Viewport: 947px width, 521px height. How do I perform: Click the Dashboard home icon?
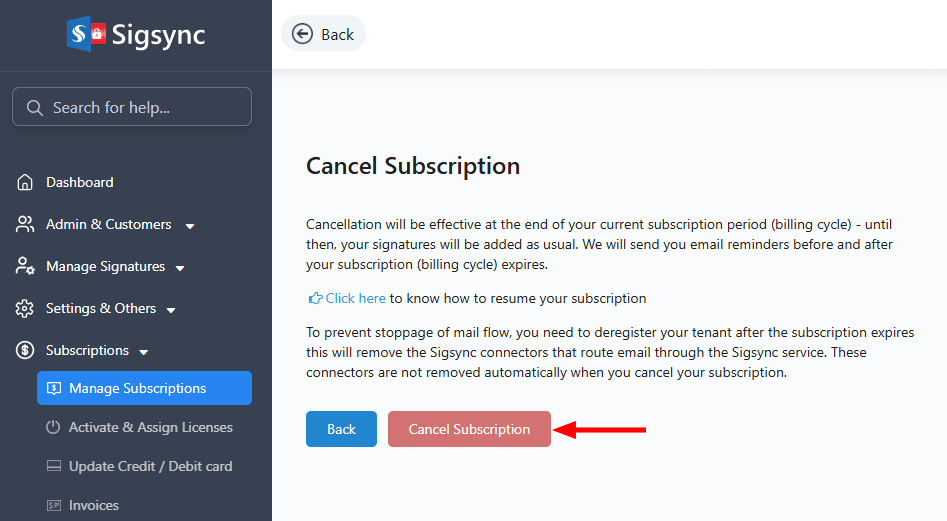click(x=25, y=183)
